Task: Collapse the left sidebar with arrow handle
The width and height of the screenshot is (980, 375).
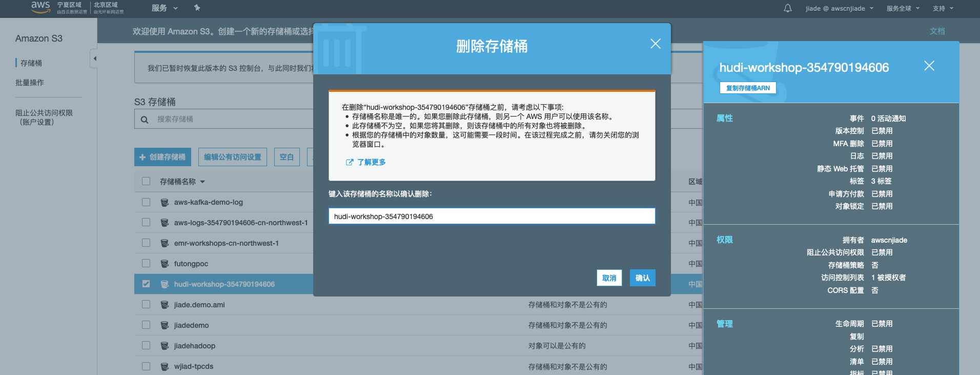Action: tap(94, 58)
